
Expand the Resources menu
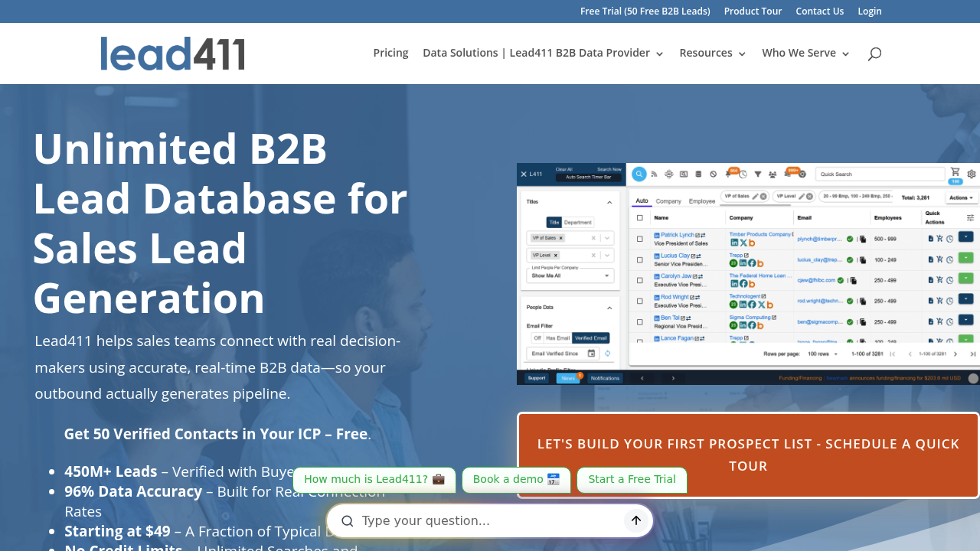[712, 53]
